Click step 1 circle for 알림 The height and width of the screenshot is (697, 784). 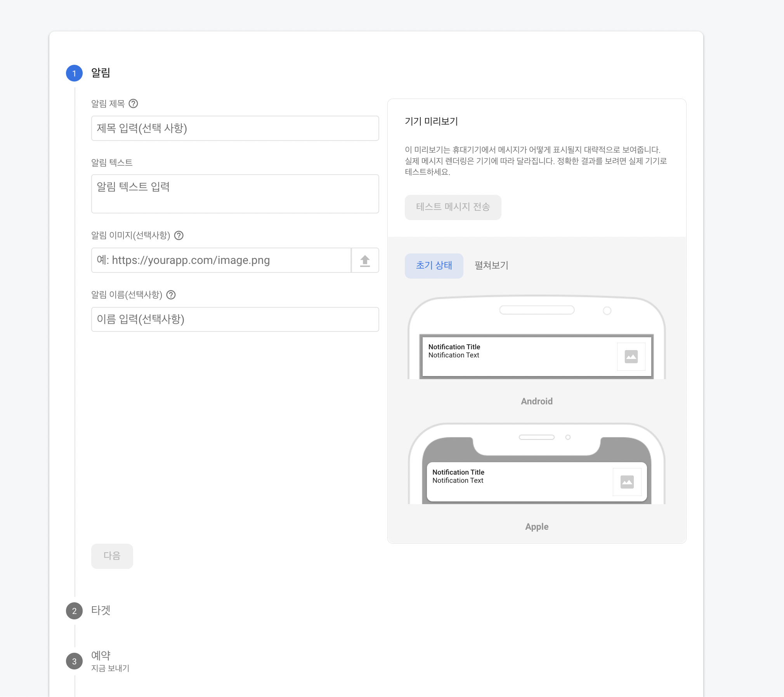click(x=74, y=73)
